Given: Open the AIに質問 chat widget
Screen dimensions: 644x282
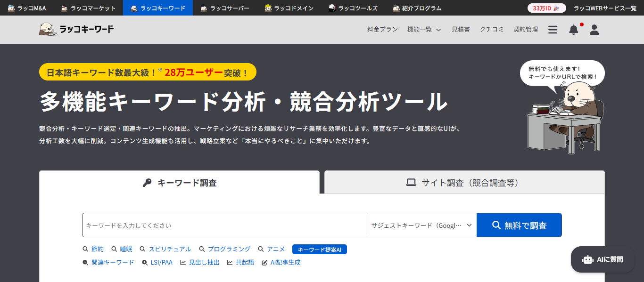Looking at the screenshot, I should 603,259.
